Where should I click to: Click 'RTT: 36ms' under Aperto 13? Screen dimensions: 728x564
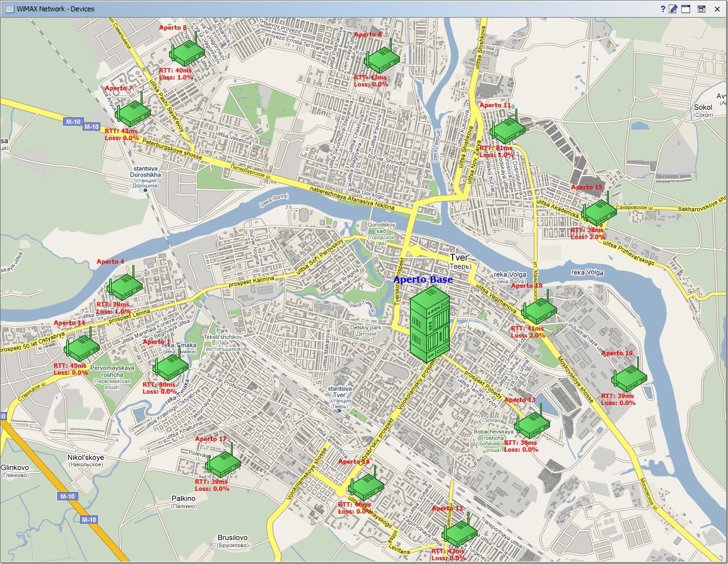[520, 443]
